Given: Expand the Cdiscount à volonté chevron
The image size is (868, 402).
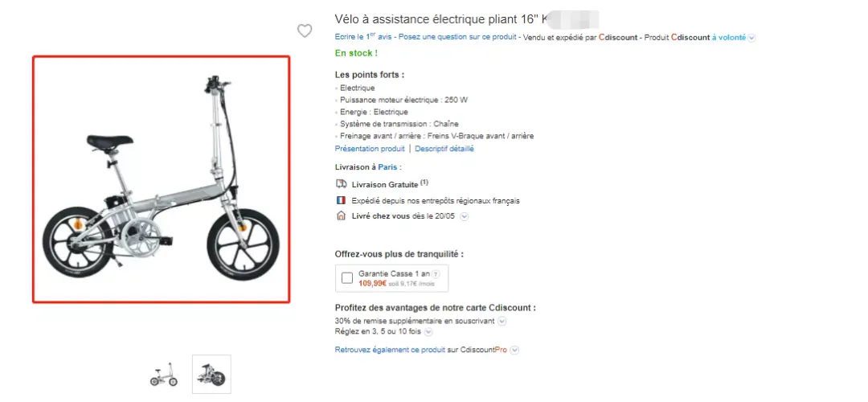Looking at the screenshot, I should (751, 39).
